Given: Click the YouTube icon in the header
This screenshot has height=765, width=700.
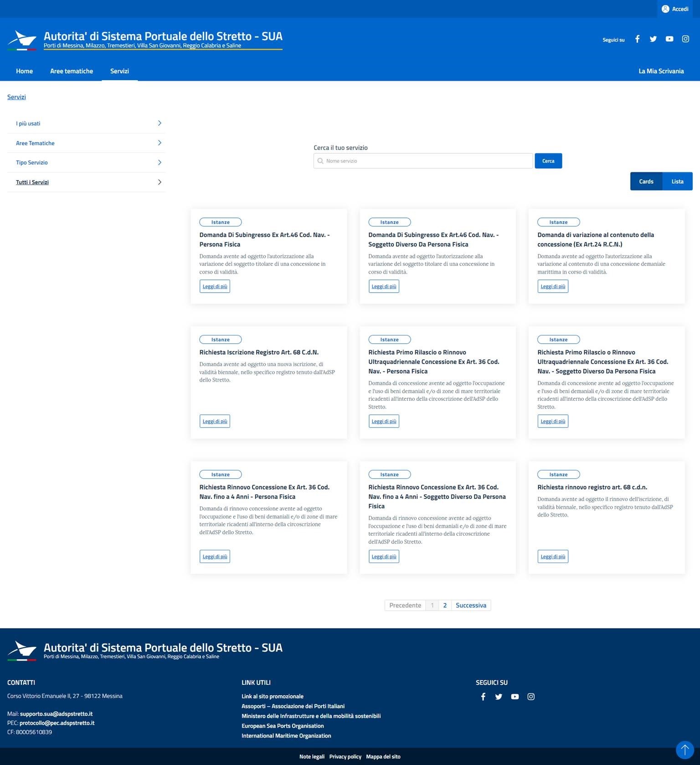Looking at the screenshot, I should [669, 39].
